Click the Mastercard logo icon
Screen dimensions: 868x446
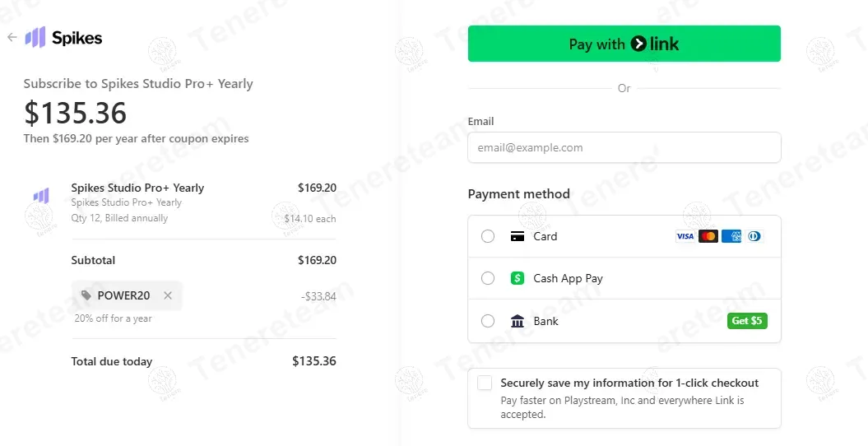pos(708,236)
